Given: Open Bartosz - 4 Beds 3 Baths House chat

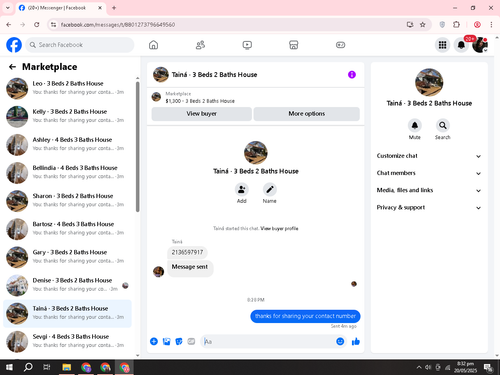Looking at the screenshot, I should click(x=68, y=229).
